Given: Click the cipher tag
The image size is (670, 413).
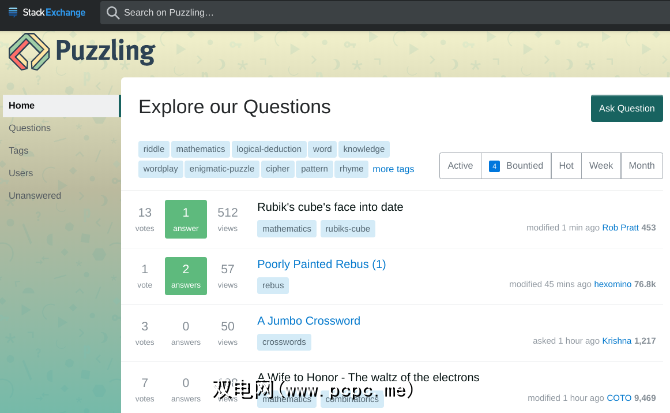Looking at the screenshot, I should [277, 169].
